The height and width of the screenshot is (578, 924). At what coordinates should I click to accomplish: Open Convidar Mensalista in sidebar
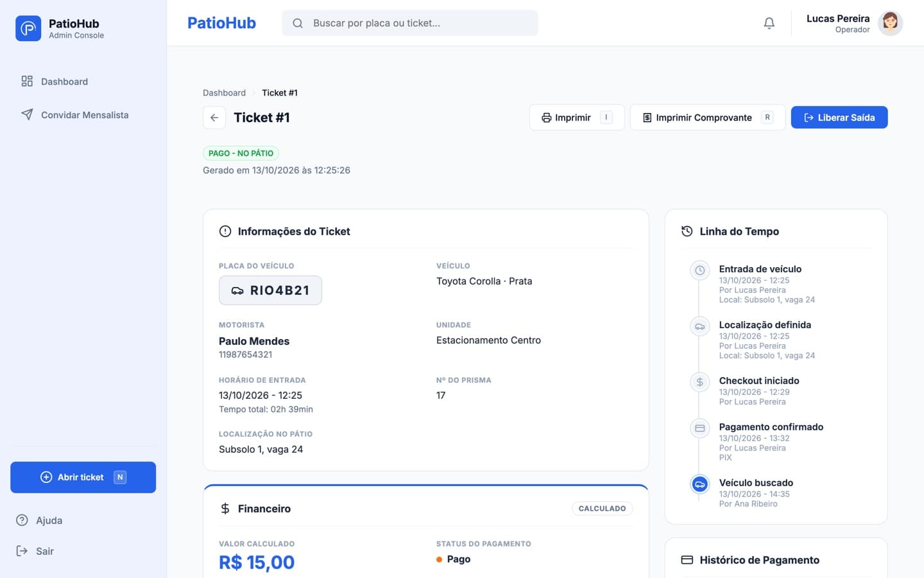click(x=83, y=115)
